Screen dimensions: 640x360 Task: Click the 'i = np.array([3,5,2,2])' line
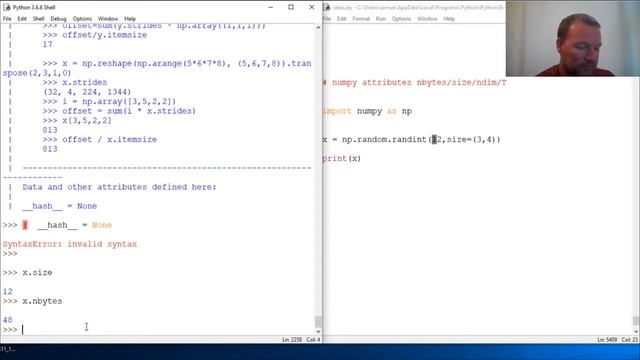(119, 102)
